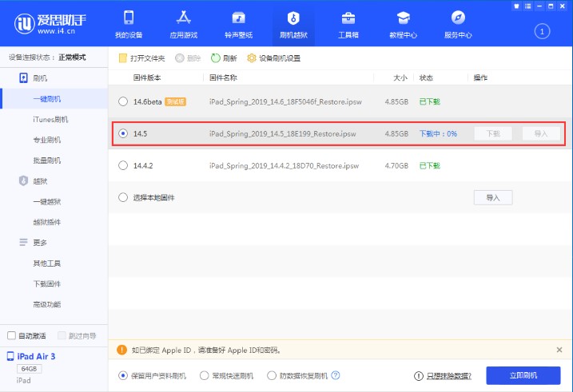
Task: Open 服务中心 compass icon
Action: [x=458, y=18]
